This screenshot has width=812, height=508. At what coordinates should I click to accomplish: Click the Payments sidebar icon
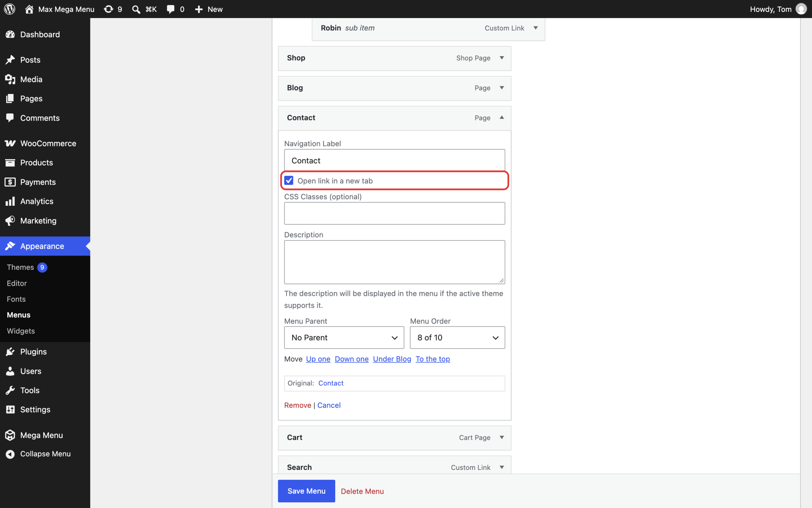point(10,182)
